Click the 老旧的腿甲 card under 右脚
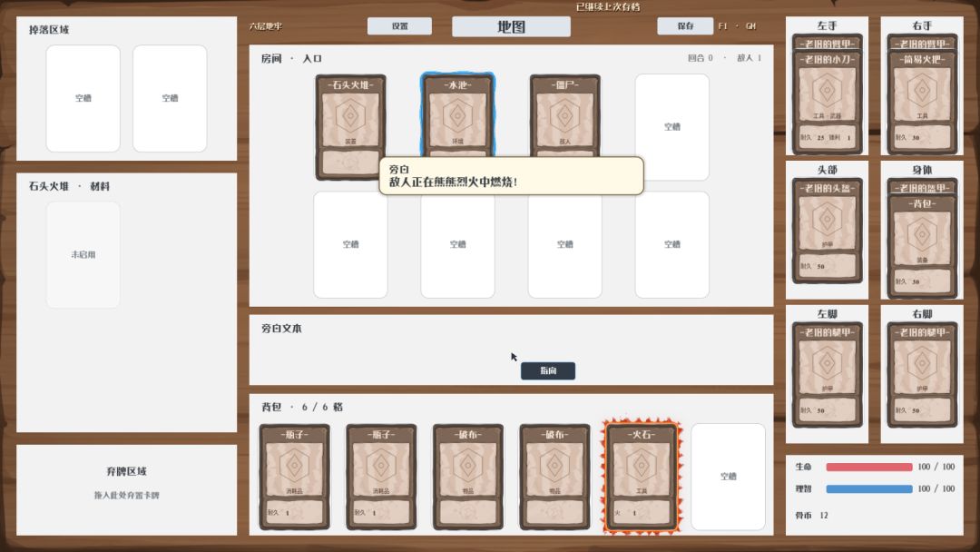Screen dimensions: 980x552 pos(922,374)
